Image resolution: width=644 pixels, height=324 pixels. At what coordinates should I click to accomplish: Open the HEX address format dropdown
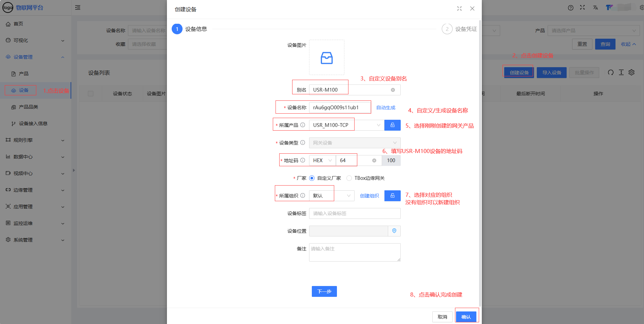(x=322, y=160)
